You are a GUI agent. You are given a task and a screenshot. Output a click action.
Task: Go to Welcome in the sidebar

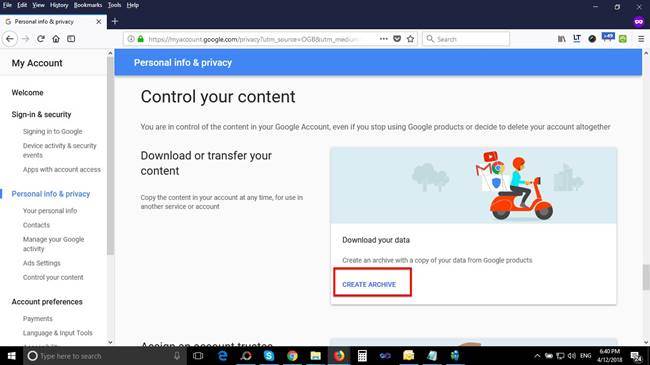click(27, 92)
